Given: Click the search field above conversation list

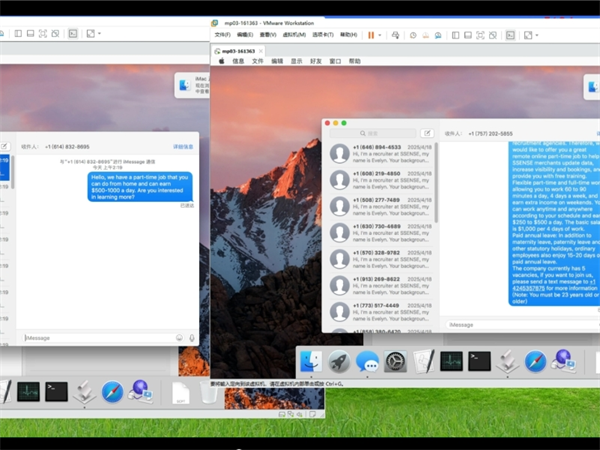Looking at the screenshot, I should (x=374, y=132).
